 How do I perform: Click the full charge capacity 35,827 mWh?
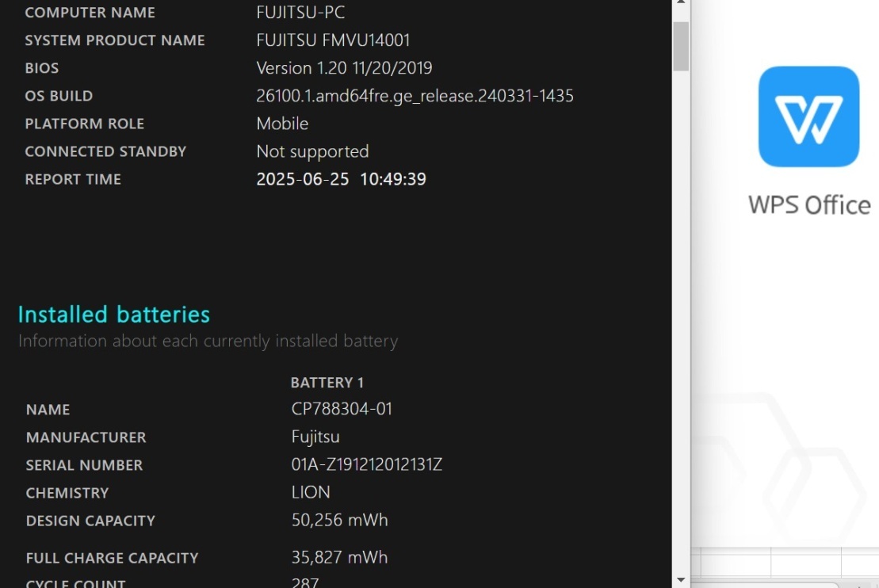coord(339,557)
